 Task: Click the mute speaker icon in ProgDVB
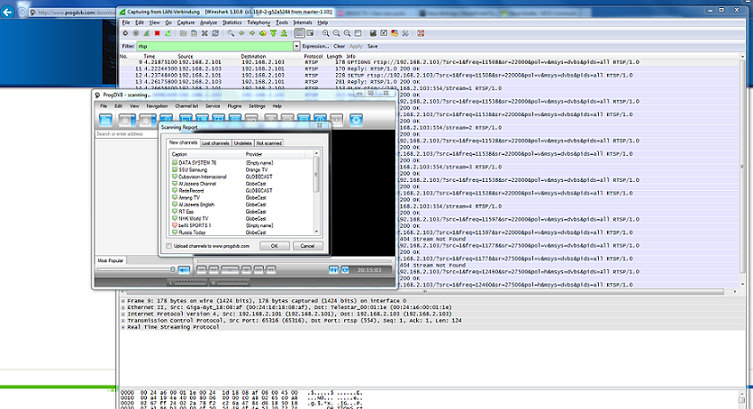[183, 270]
